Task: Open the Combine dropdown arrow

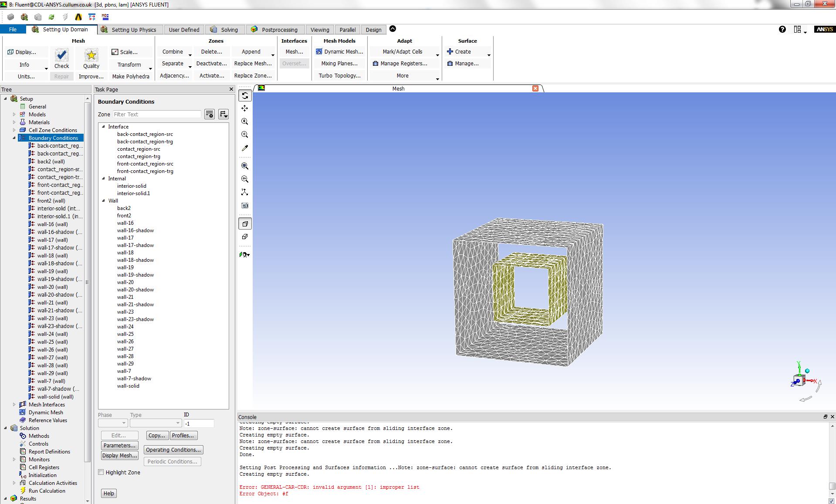Action: [x=190, y=55]
